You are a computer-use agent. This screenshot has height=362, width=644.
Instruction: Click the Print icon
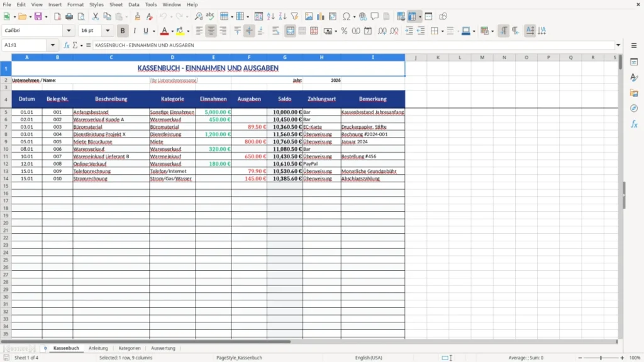[x=69, y=16]
